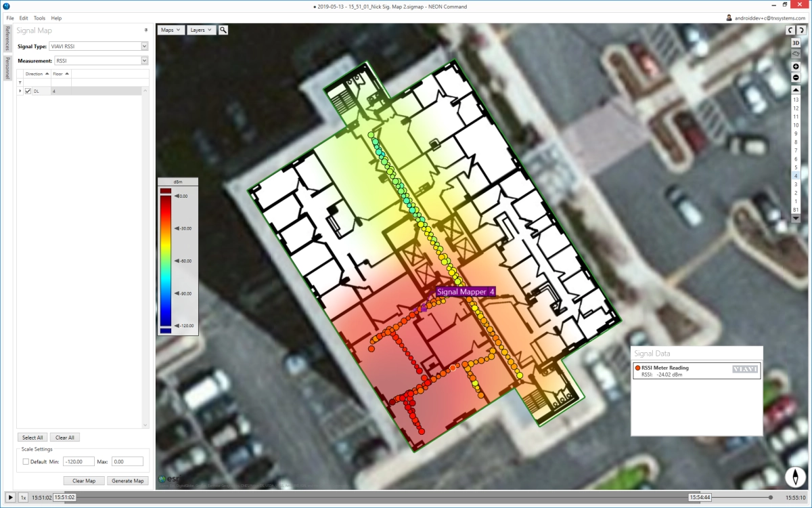Change the 1x playback speed
Image resolution: width=812 pixels, height=508 pixels.
23,497
